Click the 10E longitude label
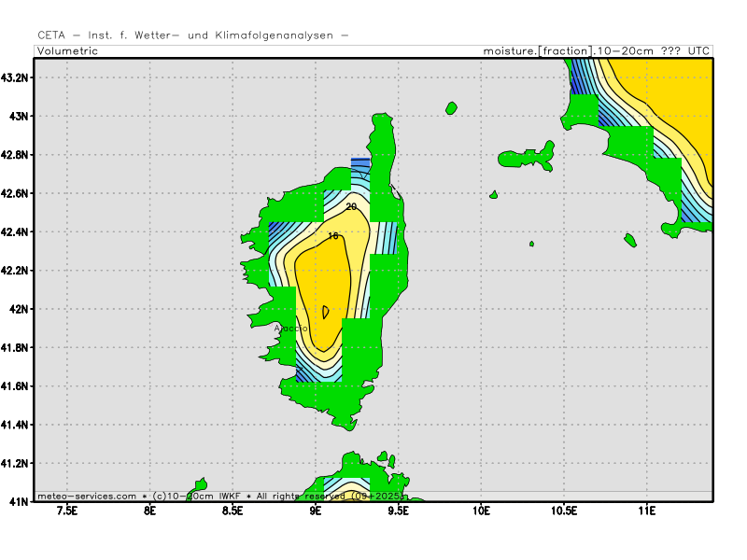The image size is (747, 560). click(x=481, y=511)
